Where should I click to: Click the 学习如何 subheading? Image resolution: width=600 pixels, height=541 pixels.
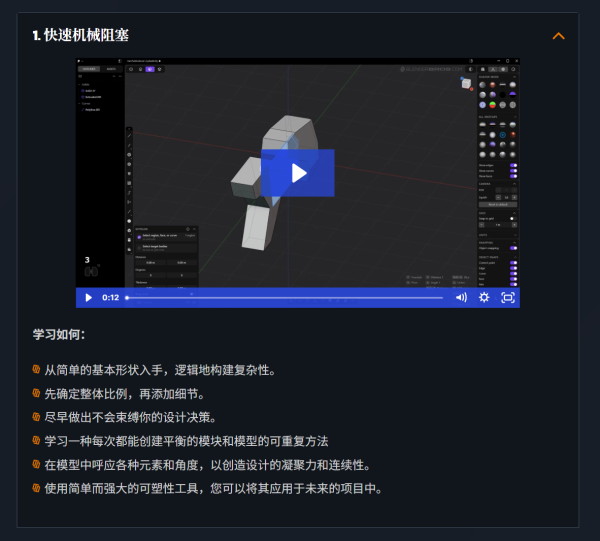point(59,334)
